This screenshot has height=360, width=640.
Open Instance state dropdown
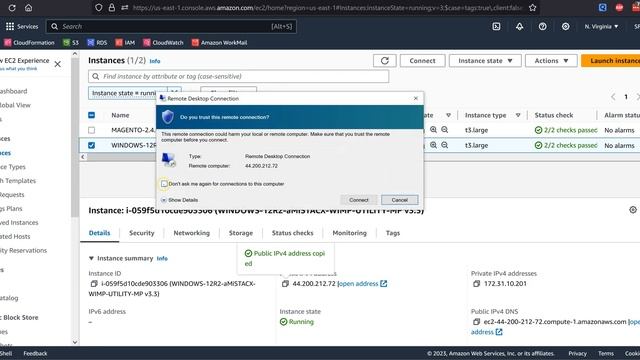(485, 60)
